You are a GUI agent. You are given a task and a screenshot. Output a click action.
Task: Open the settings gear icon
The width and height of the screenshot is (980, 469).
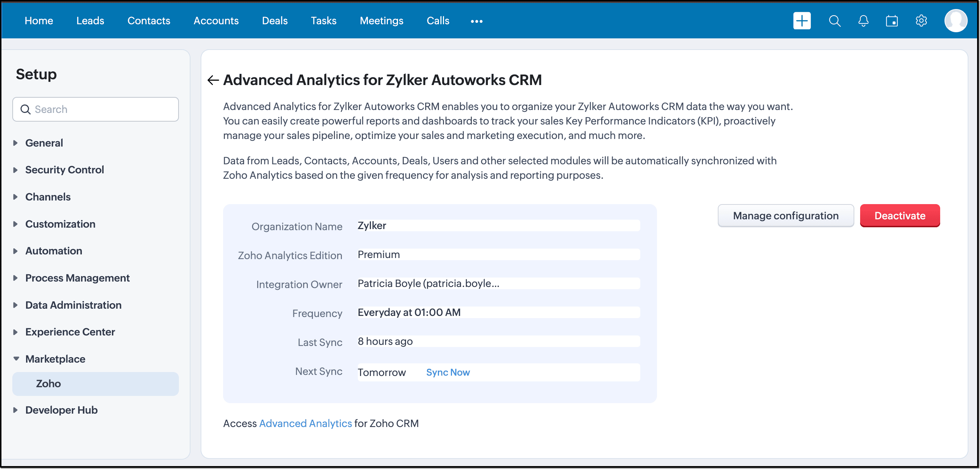coord(921,21)
